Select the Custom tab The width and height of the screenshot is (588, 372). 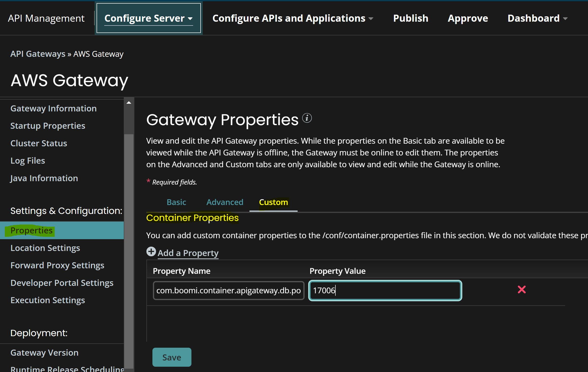273,202
